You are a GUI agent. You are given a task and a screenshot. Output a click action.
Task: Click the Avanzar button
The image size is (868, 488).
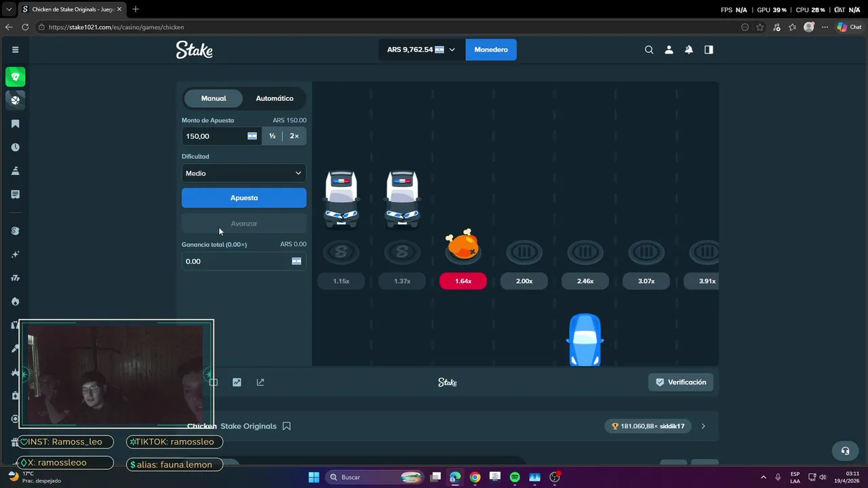tap(244, 224)
